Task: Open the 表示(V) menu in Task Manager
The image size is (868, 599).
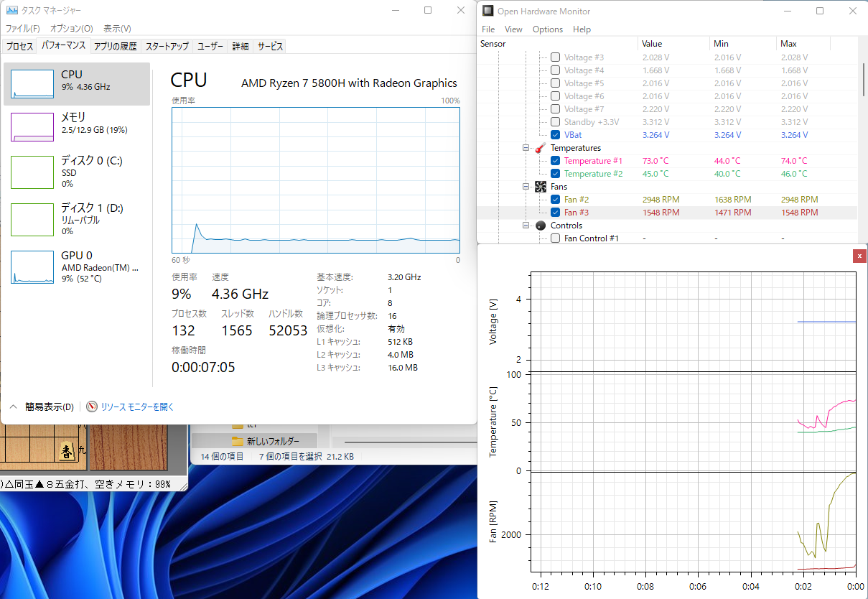Action: click(x=117, y=29)
